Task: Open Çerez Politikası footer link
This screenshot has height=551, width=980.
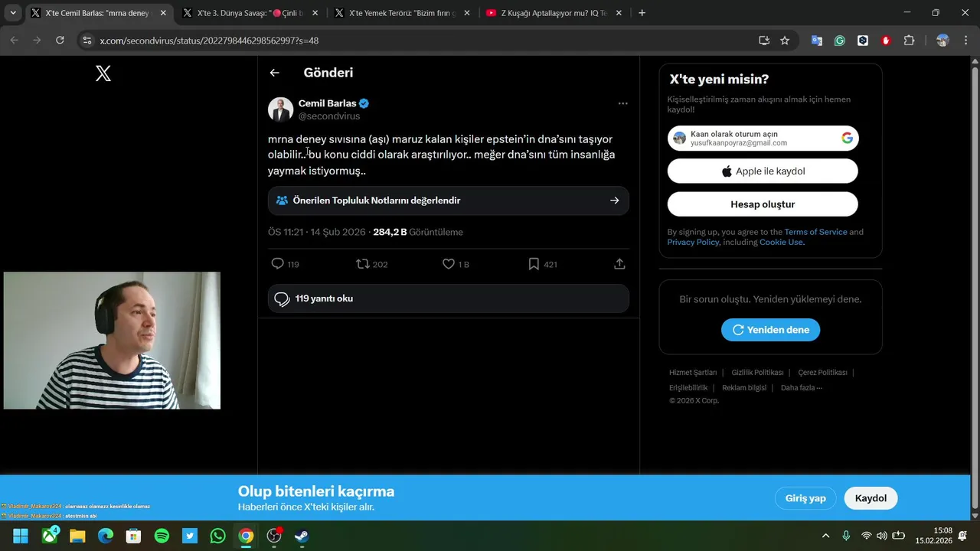Action: [822, 373]
